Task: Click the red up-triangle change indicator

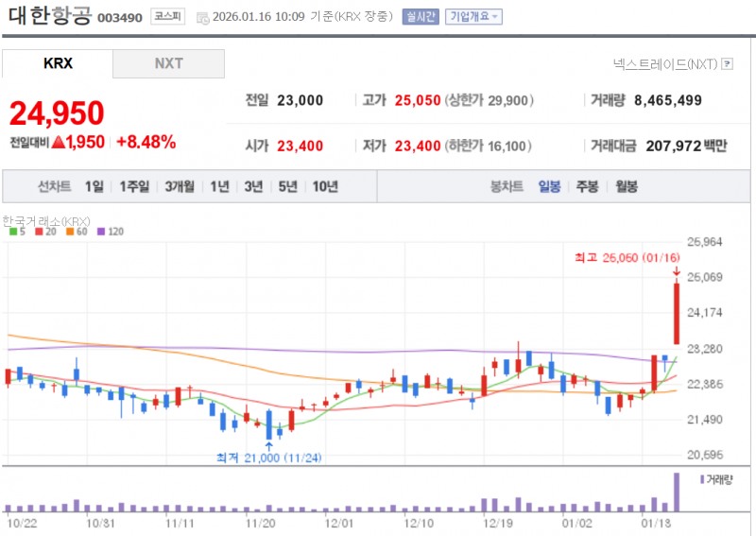Action: pos(58,142)
